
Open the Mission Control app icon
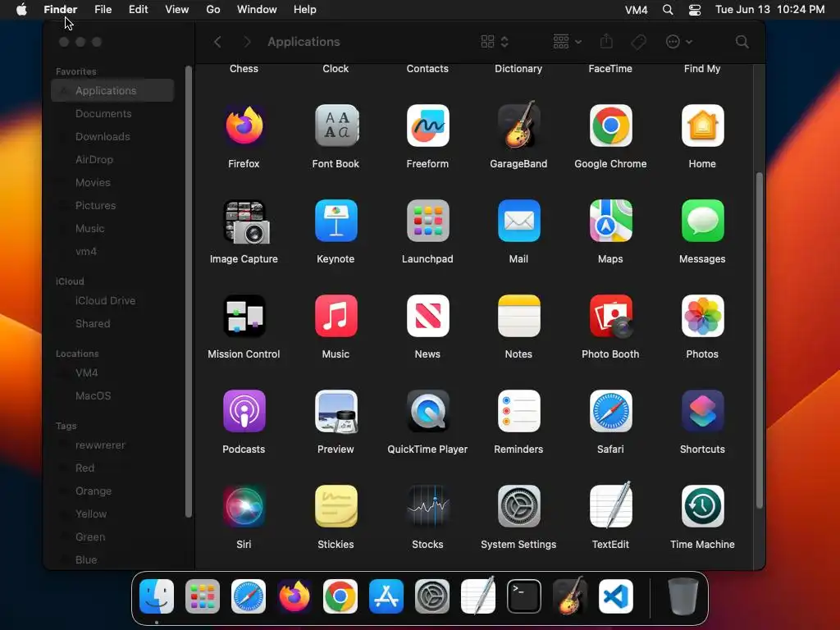[244, 316]
